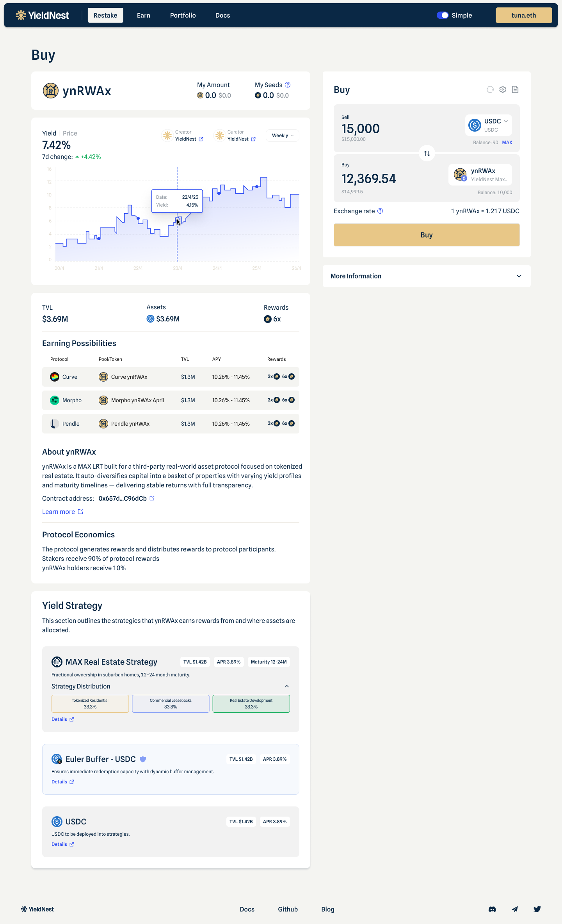Viewport: 562px width, 924px height.
Task: Click contract address 0x657d...C96dCb
Action: (123, 498)
